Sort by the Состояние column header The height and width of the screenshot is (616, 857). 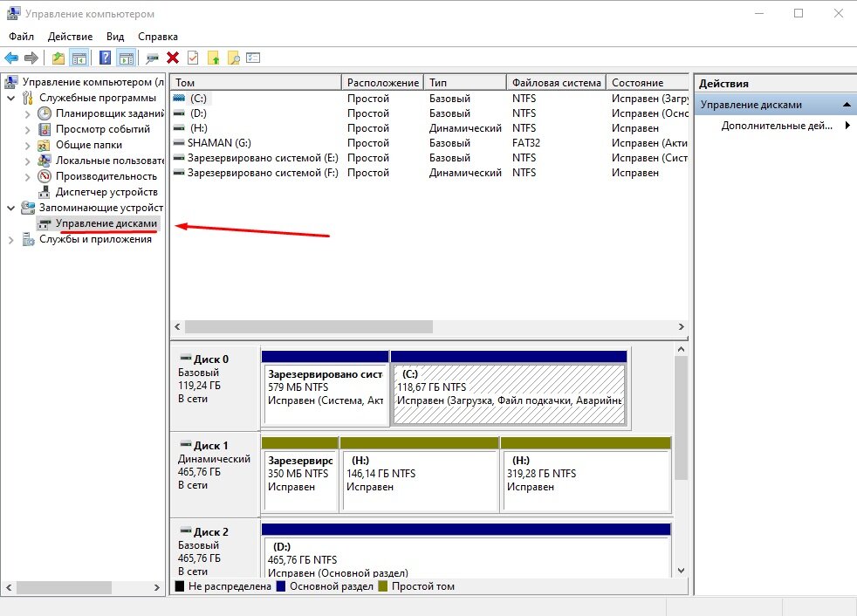pyautogui.click(x=648, y=83)
